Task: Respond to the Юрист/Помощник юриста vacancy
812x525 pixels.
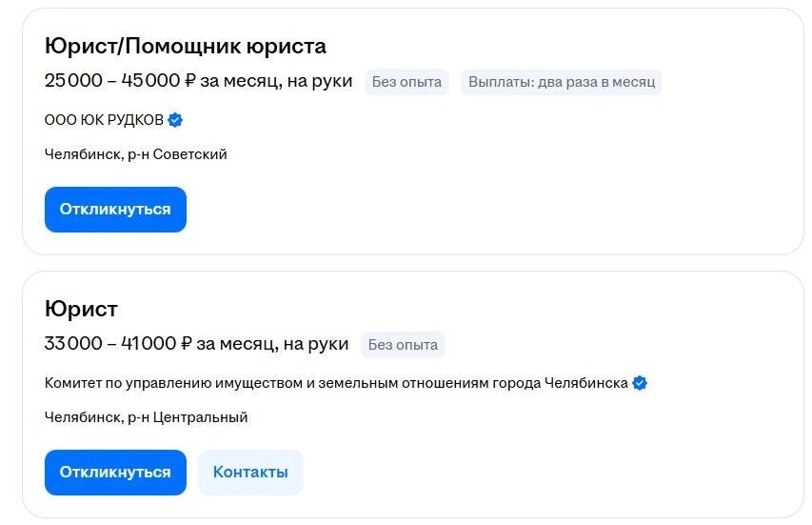Action: pyautogui.click(x=115, y=210)
